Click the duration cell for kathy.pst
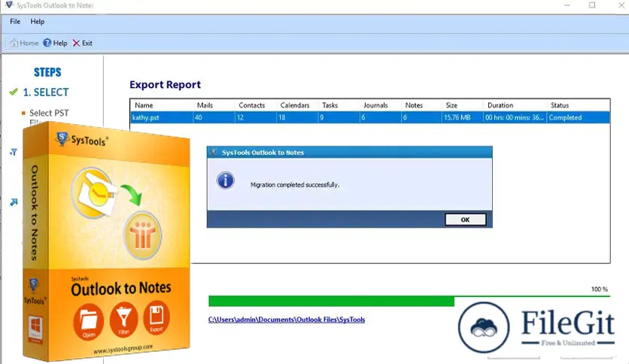The height and width of the screenshot is (364, 629). 515,117
